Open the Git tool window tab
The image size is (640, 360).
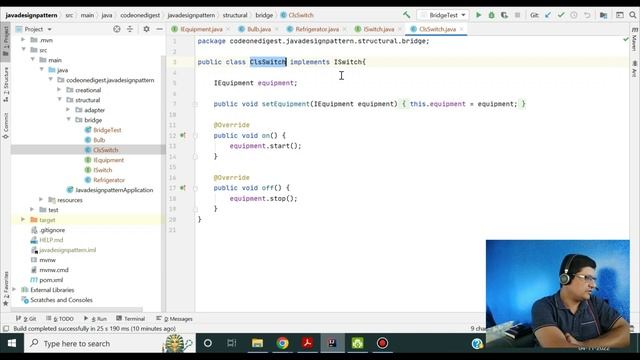click(x=26, y=319)
